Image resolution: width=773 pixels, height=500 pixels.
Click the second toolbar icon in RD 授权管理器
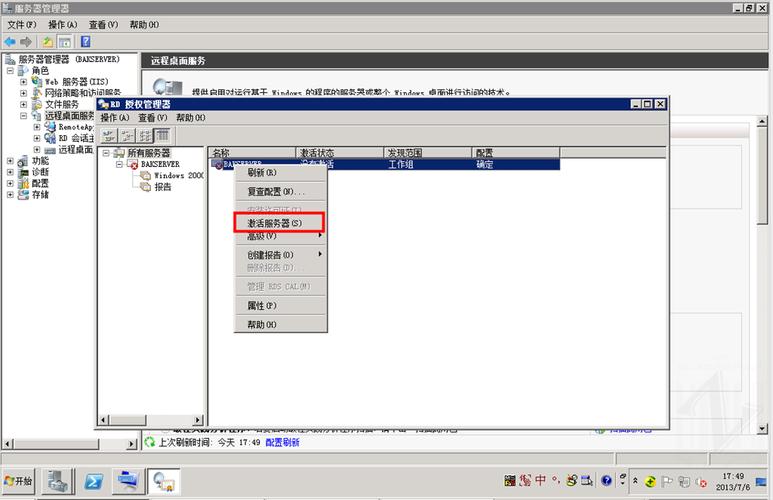point(127,136)
